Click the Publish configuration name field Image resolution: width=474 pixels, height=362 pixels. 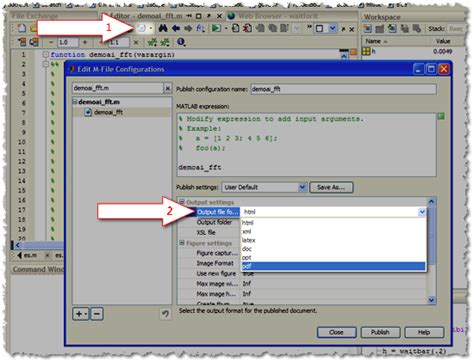pyautogui.click(x=343, y=89)
